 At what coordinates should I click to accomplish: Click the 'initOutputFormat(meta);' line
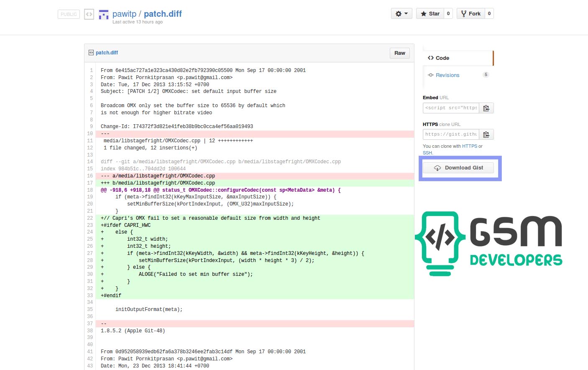click(x=149, y=309)
